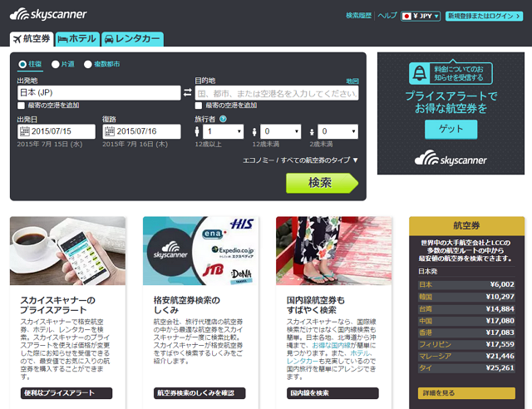Open the ヘルプ help link
The image size is (532, 409).
pos(387,16)
